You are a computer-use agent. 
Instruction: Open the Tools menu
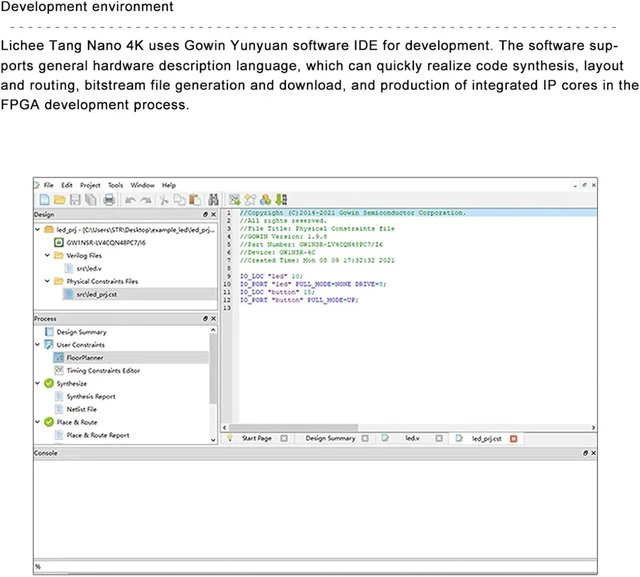pyautogui.click(x=116, y=185)
